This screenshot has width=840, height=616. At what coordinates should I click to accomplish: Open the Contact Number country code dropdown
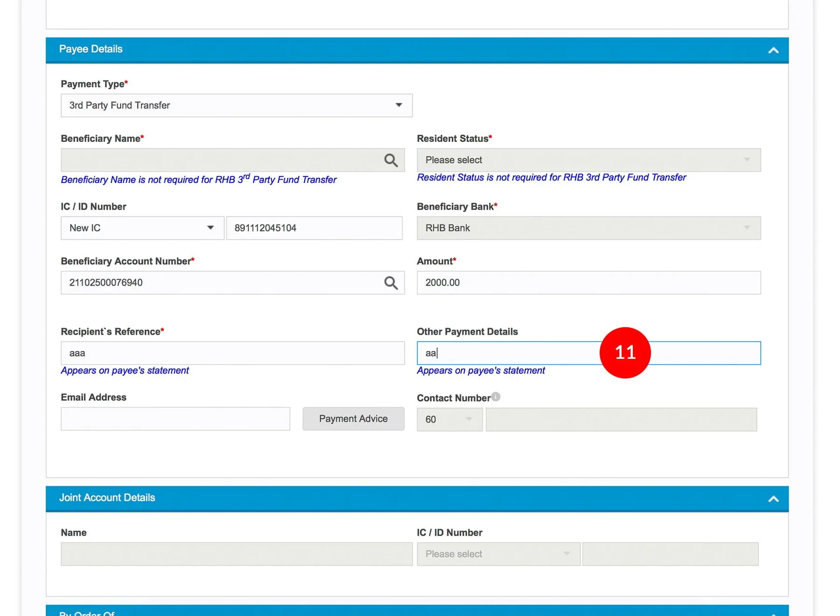(x=449, y=420)
